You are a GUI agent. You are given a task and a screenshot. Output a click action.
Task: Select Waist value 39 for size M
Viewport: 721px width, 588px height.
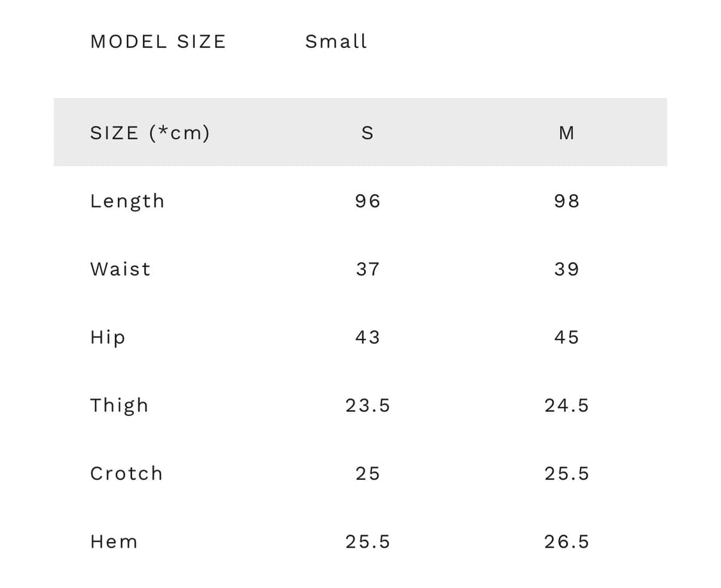567,269
